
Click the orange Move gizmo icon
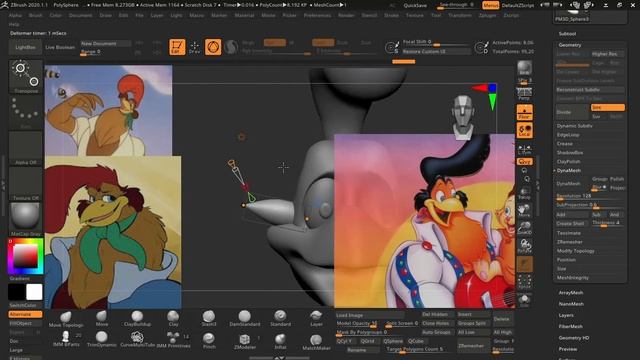click(213, 47)
